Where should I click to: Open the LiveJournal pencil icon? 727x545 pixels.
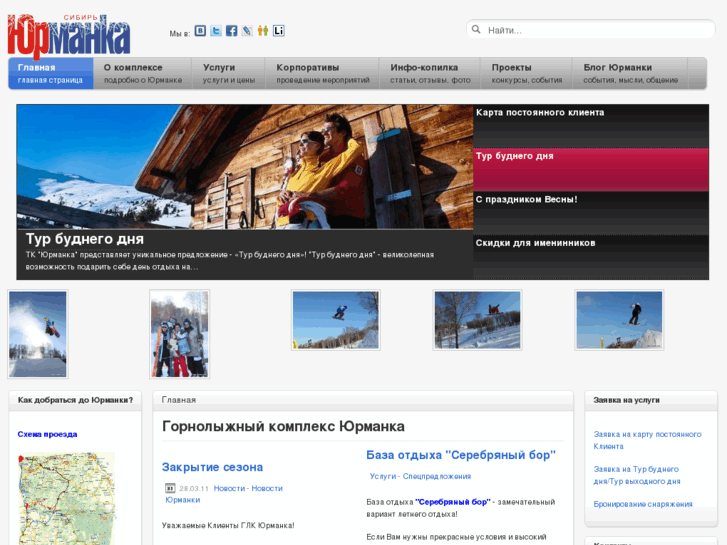[x=247, y=31]
